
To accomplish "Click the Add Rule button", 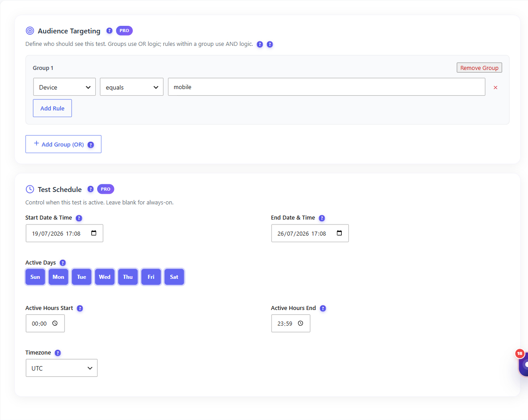I will 52,108.
